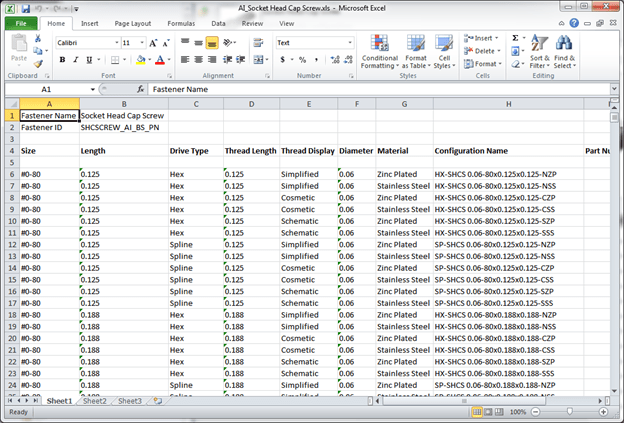Open the Number Format Text dropdown
624x423 pixels.
pos(350,43)
